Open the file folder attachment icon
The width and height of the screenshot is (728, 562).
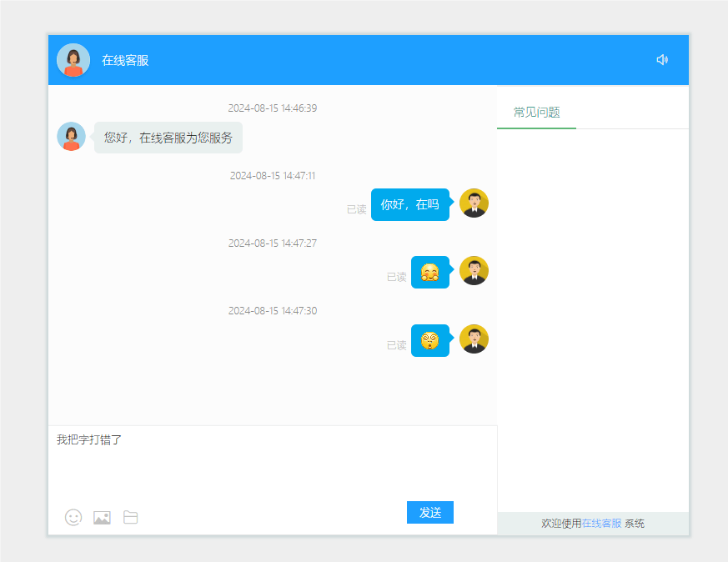click(x=130, y=517)
